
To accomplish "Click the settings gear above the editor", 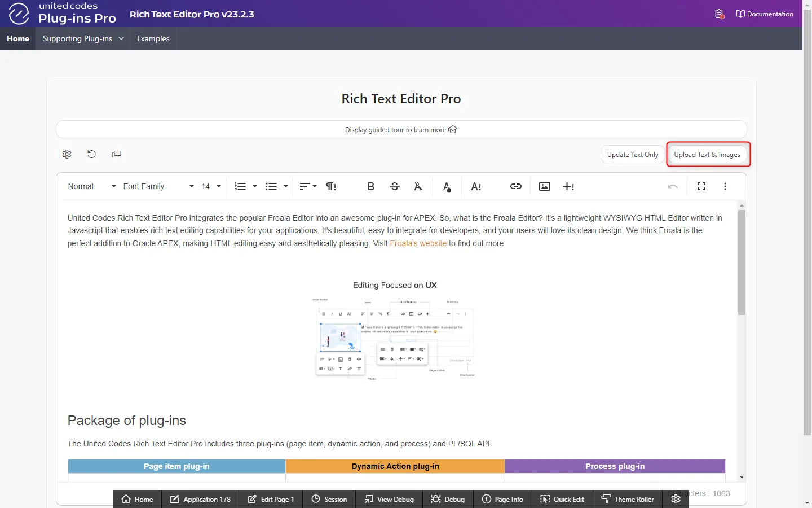I will coord(67,154).
